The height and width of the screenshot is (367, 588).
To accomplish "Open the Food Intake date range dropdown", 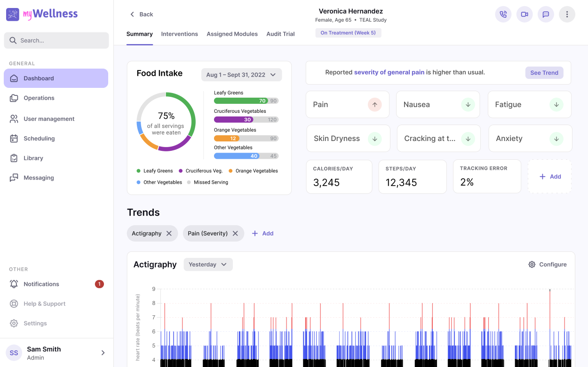I will [x=241, y=75].
